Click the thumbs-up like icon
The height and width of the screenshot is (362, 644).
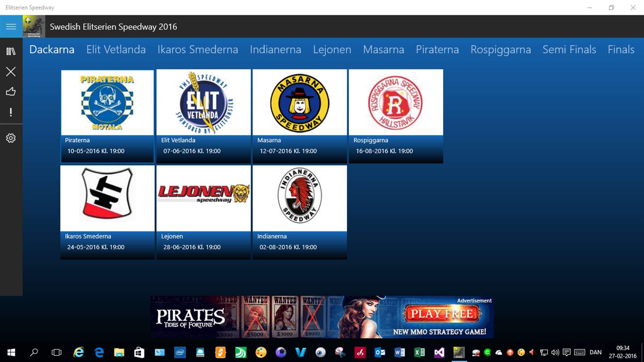click(x=11, y=92)
